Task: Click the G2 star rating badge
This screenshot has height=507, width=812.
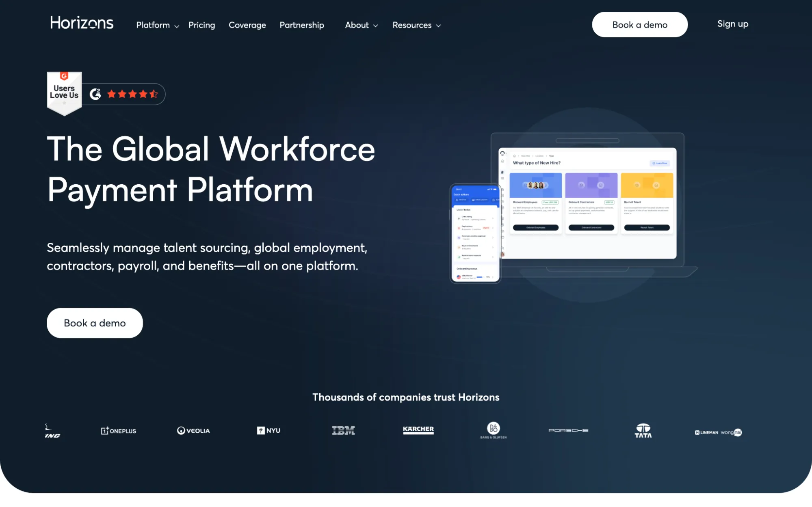Action: pos(124,94)
